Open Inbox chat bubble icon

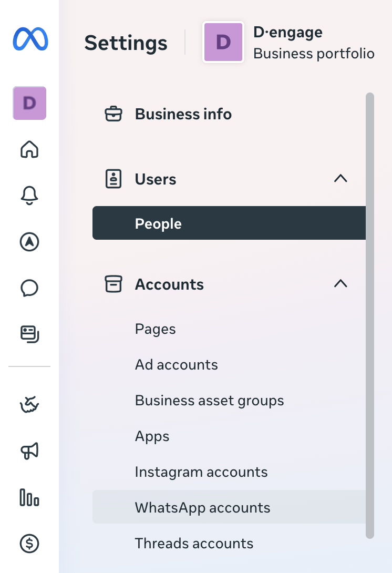[x=29, y=288]
